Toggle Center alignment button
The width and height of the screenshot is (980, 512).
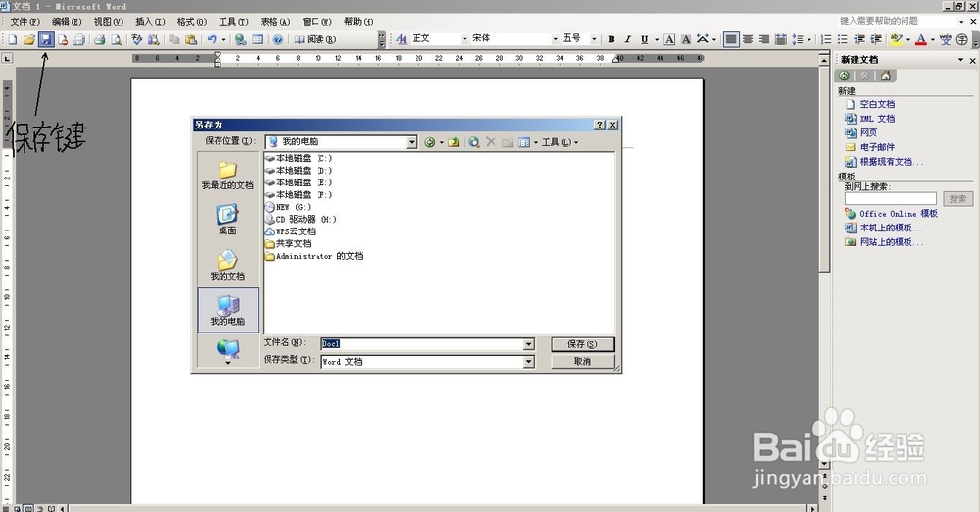pyautogui.click(x=748, y=39)
